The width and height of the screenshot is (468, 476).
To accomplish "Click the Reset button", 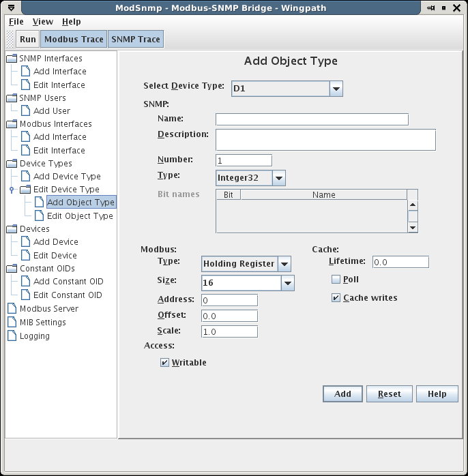I will [x=390, y=393].
